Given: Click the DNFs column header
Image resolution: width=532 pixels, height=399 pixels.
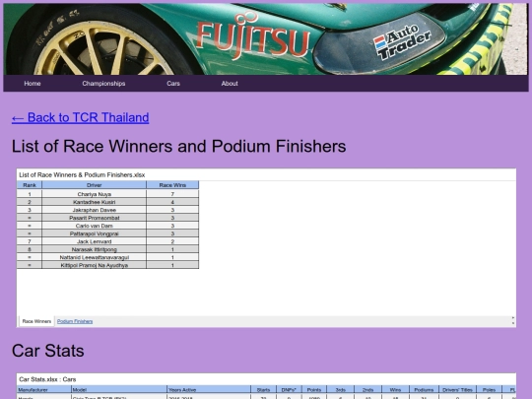Looking at the screenshot, I should tap(289, 390).
